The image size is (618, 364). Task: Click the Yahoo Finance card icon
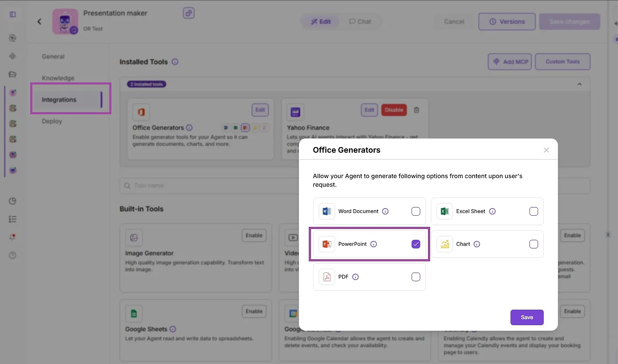tap(295, 112)
